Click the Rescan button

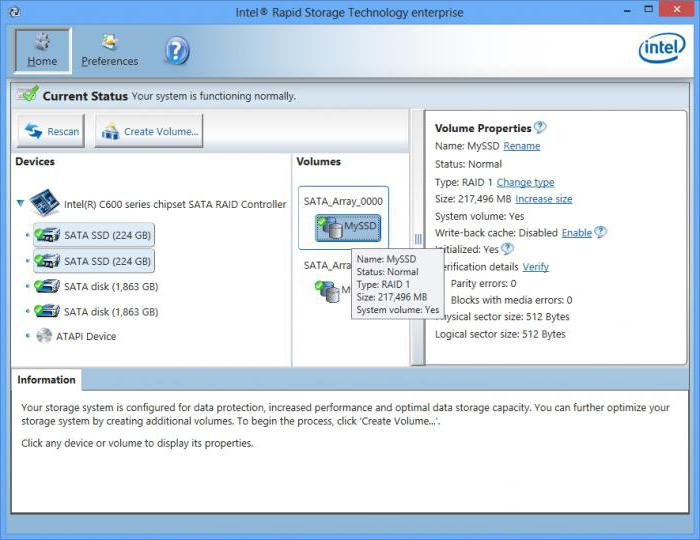tap(52, 131)
